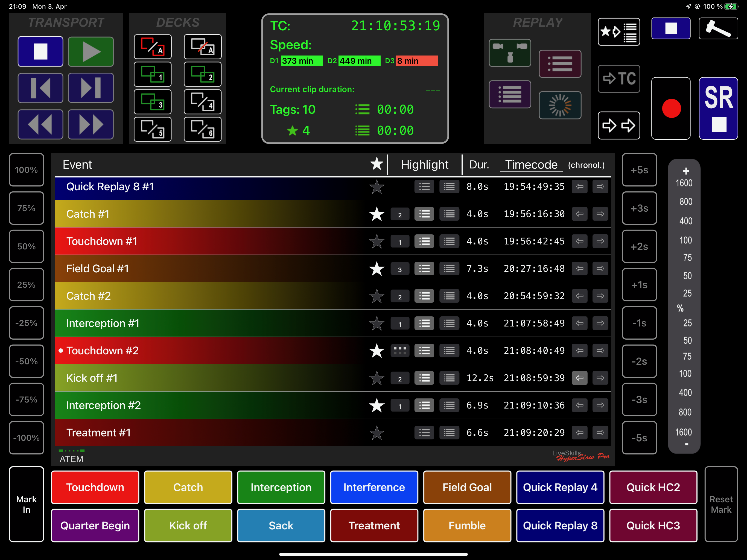Tap the Reset Mark button
This screenshot has width=747, height=560.
click(721, 504)
